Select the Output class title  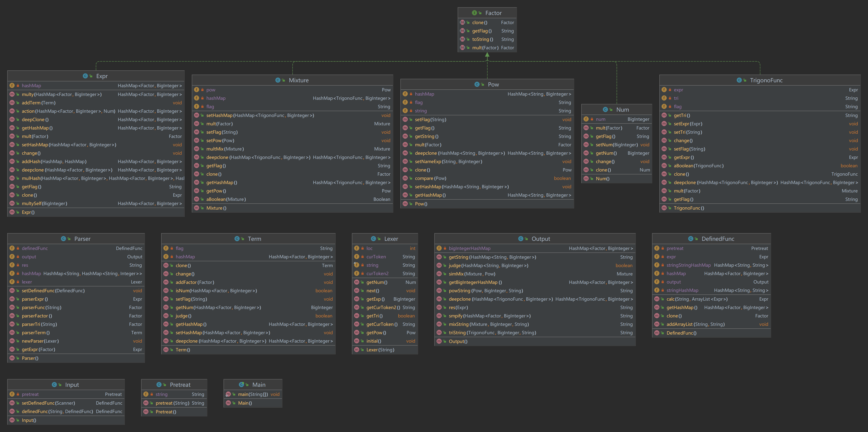click(540, 239)
